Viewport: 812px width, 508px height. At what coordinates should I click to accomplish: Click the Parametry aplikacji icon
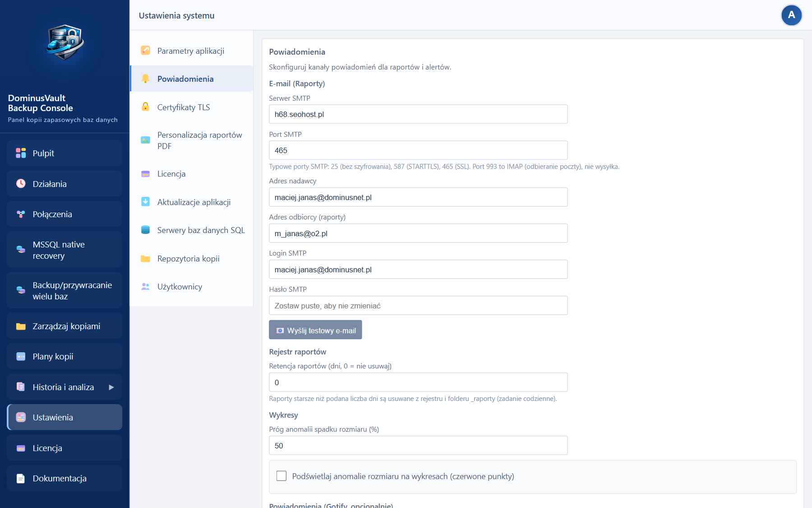pos(145,51)
